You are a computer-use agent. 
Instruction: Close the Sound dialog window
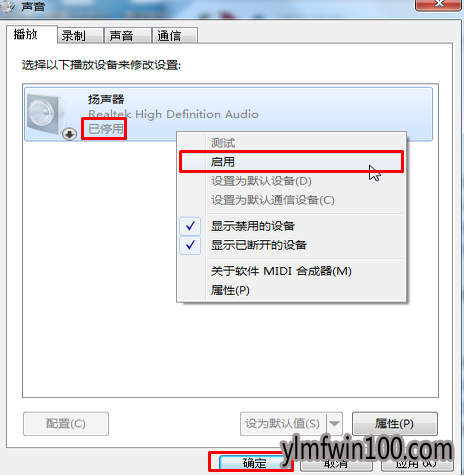[x=439, y=4]
